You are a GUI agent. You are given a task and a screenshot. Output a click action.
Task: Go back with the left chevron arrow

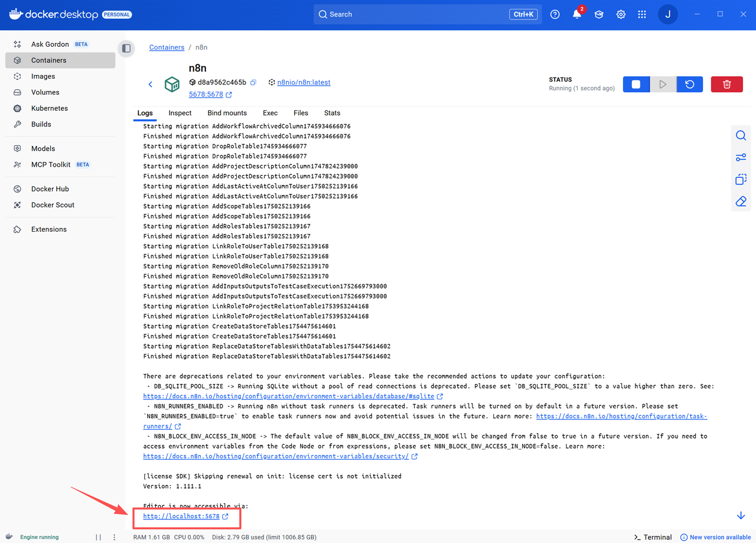pos(151,84)
